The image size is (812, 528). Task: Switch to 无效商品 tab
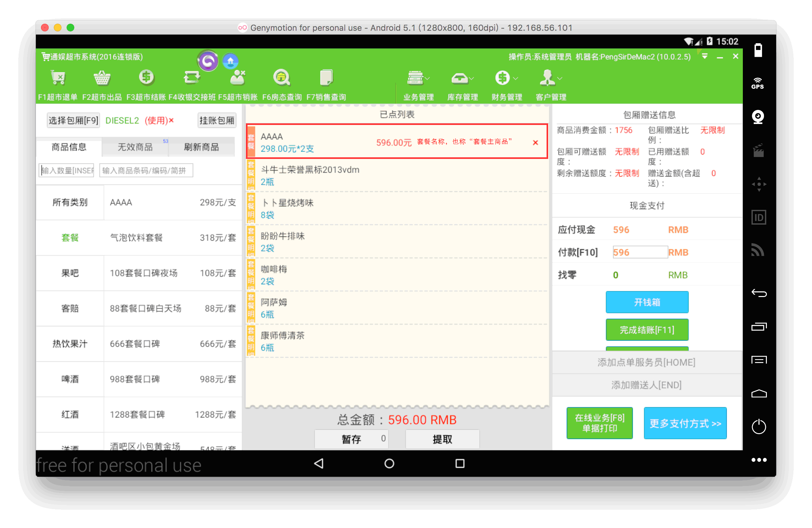(x=135, y=147)
